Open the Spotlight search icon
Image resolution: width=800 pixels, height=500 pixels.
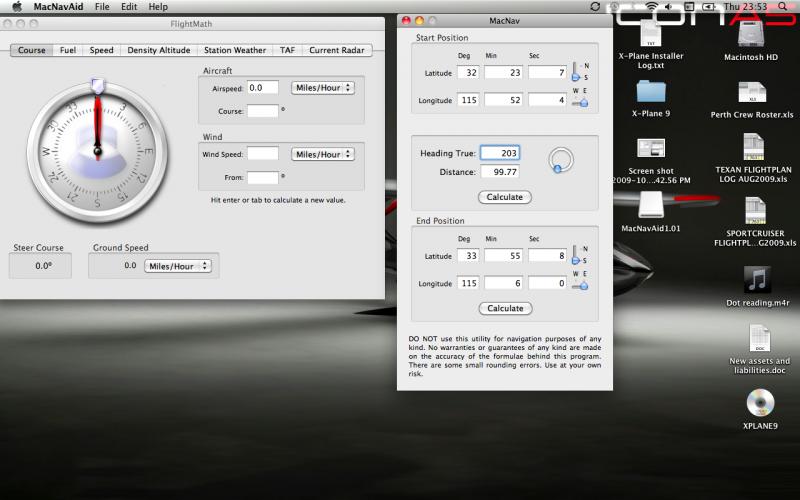coord(783,7)
